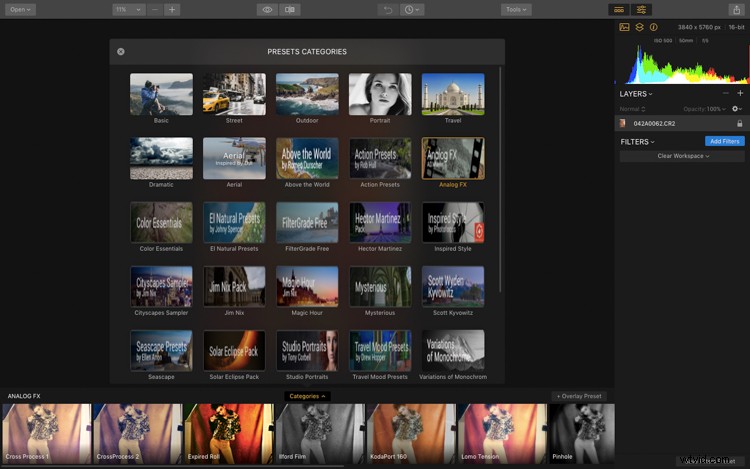Pick the Jim Nix pack category

(x=234, y=291)
